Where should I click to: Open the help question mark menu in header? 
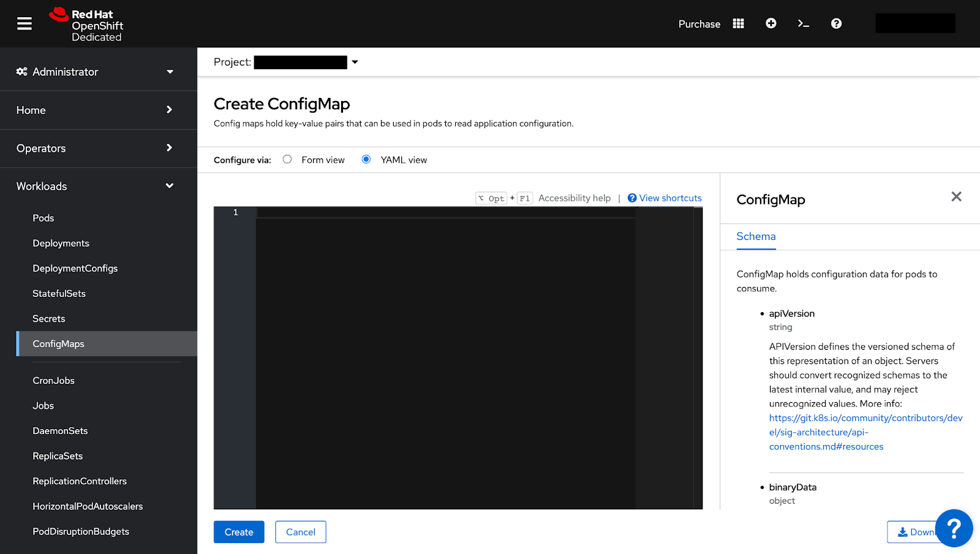[836, 23]
